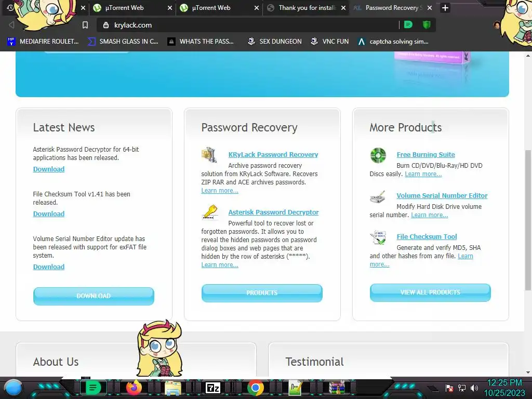Viewport: 532px width, 399px height.
Task: Download Asterisk Password Decryptor 64-bit news link
Action: [x=48, y=169]
